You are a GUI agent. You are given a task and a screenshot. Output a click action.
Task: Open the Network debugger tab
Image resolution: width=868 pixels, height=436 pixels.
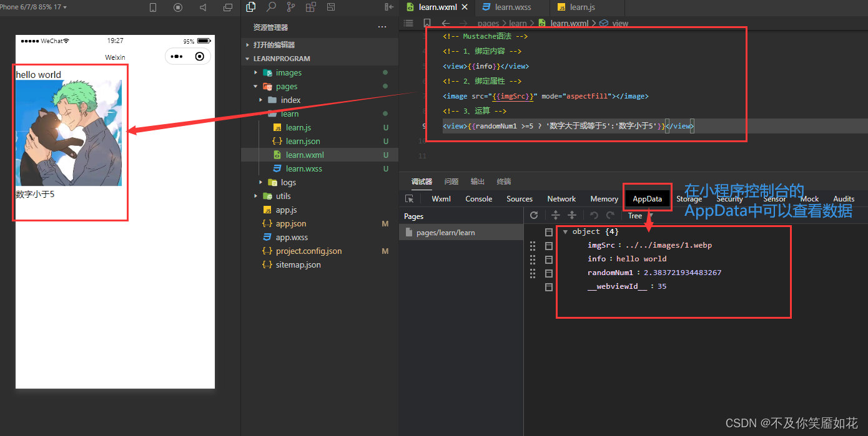pyautogui.click(x=561, y=199)
